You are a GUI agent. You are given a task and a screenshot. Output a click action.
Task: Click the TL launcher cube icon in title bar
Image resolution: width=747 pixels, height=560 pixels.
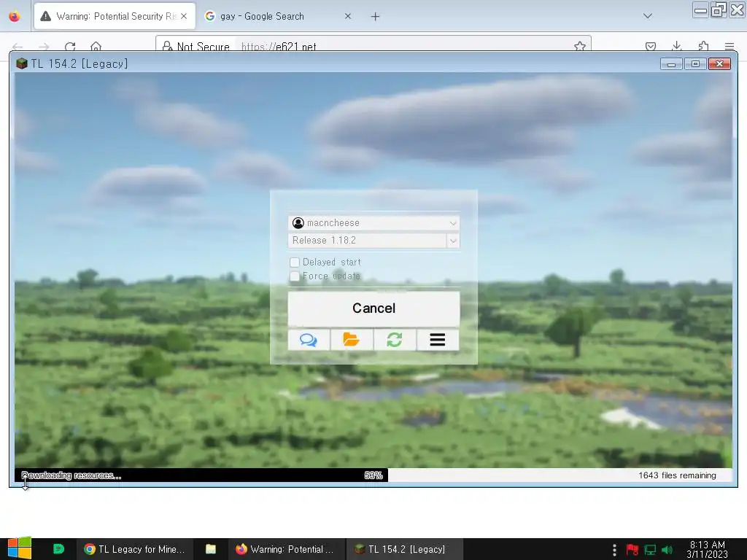coord(21,64)
